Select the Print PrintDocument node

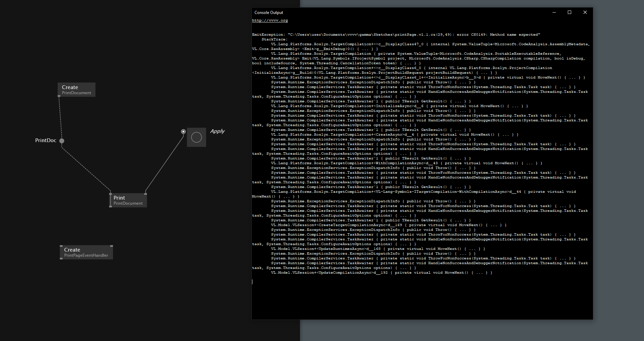(x=128, y=200)
